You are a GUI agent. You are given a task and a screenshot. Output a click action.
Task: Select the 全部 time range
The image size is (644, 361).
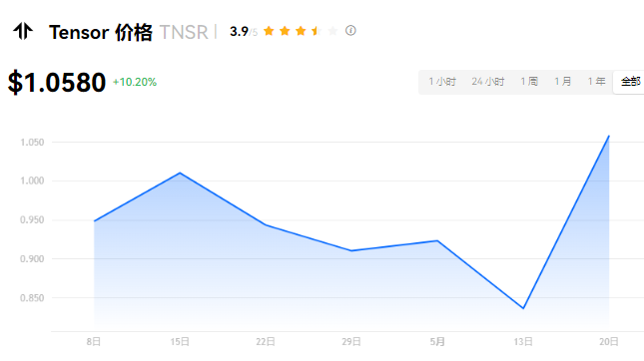630,82
